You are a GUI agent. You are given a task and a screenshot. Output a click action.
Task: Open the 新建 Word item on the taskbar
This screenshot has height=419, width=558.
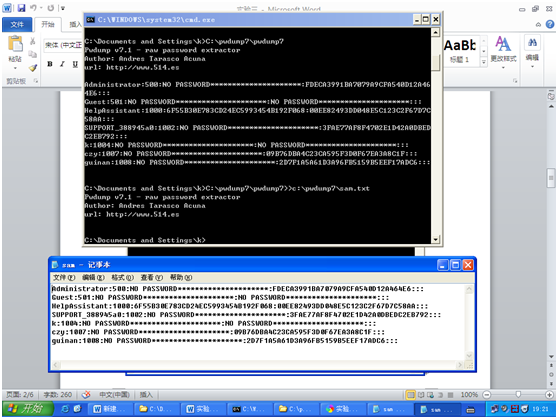[110, 409]
